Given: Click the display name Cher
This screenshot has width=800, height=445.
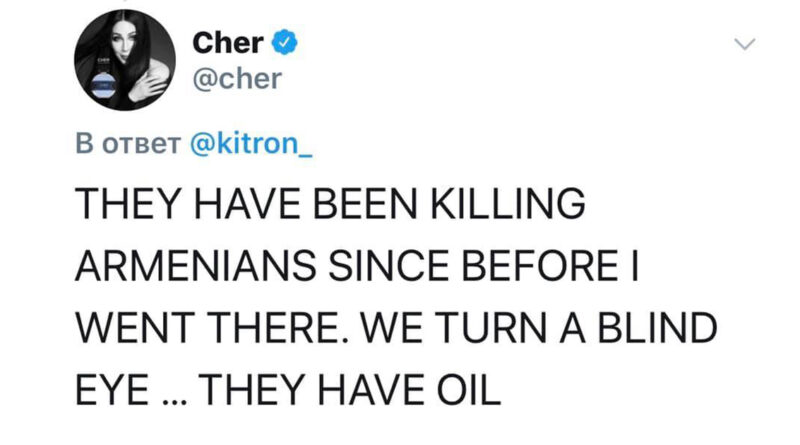Looking at the screenshot, I should (228, 42).
